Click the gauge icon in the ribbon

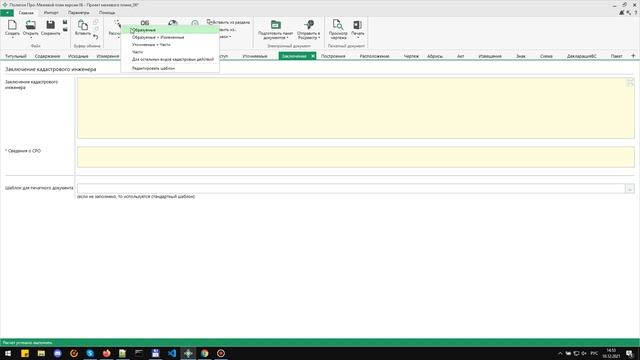tap(173, 23)
